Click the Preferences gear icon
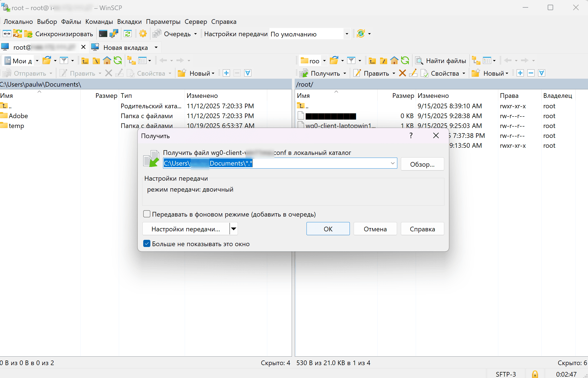 143,34
